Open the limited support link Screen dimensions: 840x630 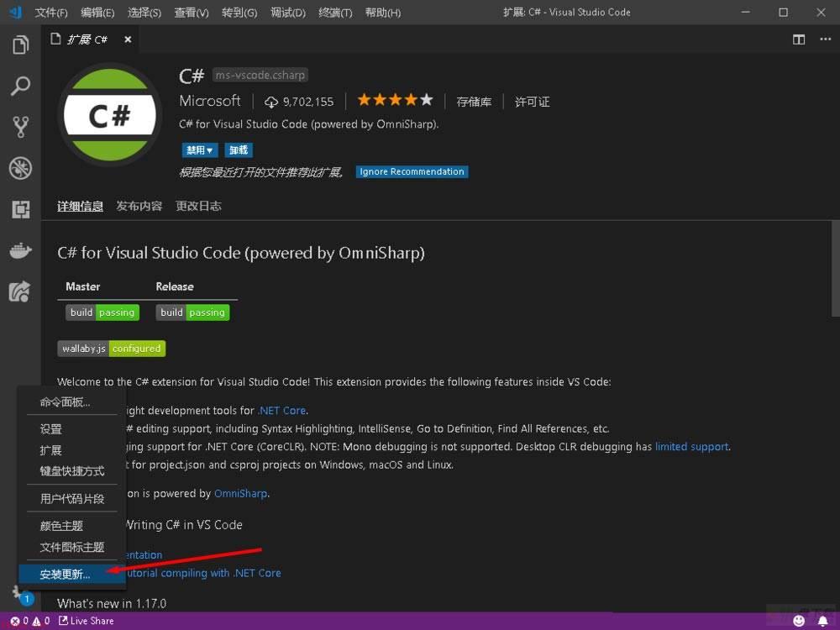pyautogui.click(x=691, y=446)
